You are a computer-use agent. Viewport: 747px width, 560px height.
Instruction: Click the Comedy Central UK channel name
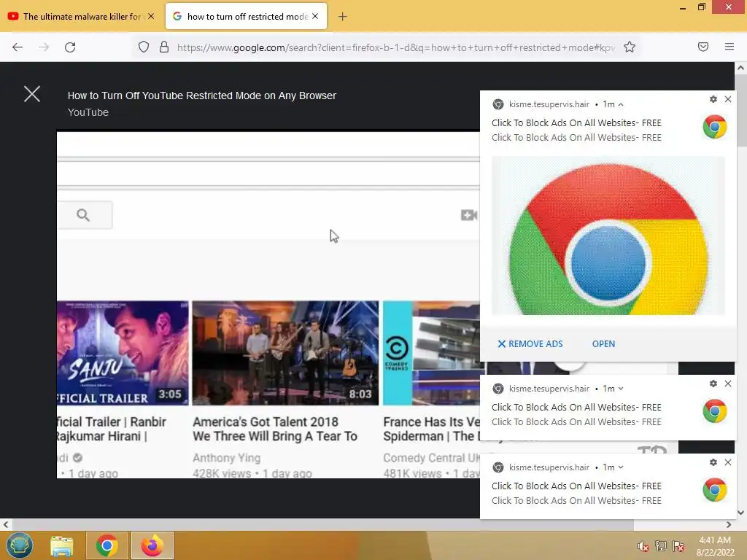click(x=431, y=458)
